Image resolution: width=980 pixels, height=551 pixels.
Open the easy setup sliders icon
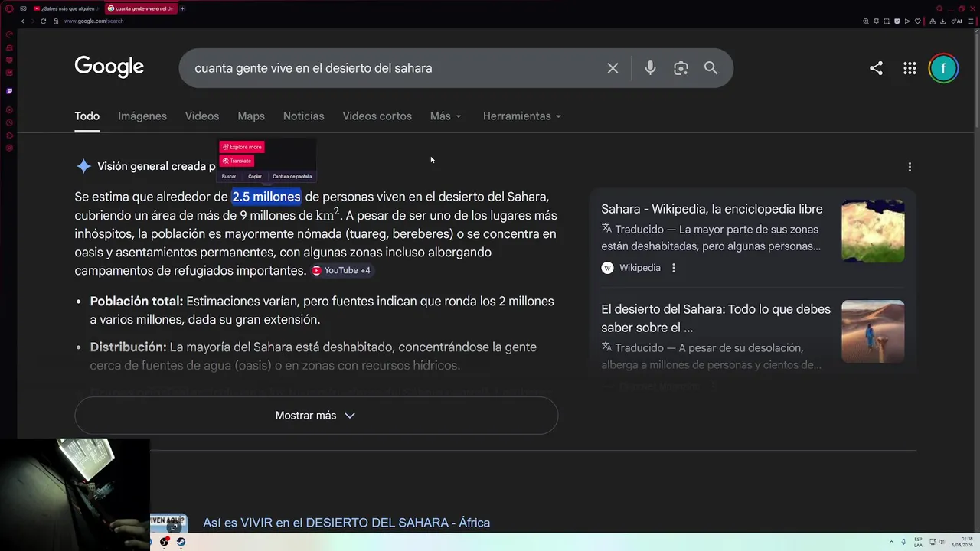[971, 21]
